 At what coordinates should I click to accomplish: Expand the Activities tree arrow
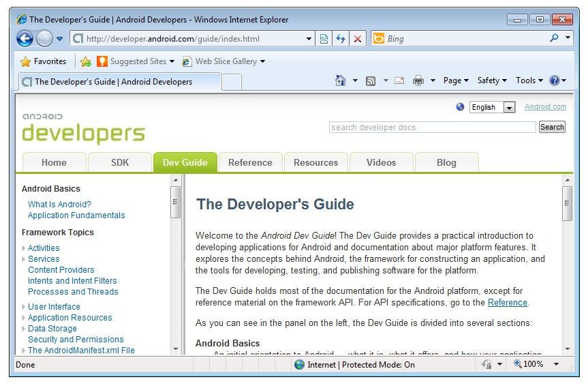click(24, 248)
